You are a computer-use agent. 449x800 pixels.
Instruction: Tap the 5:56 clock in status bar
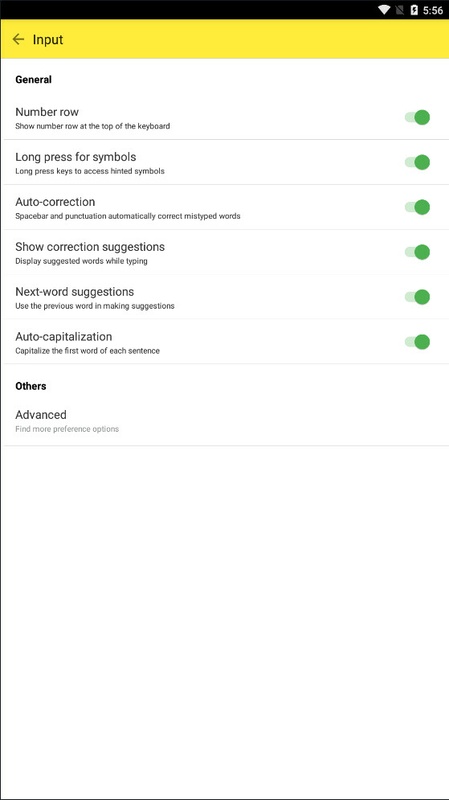433,10
